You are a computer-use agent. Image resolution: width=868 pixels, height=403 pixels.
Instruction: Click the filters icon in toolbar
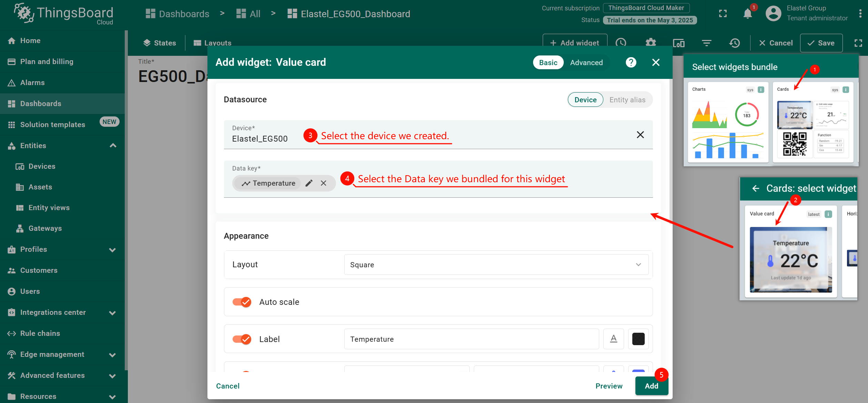tap(706, 43)
